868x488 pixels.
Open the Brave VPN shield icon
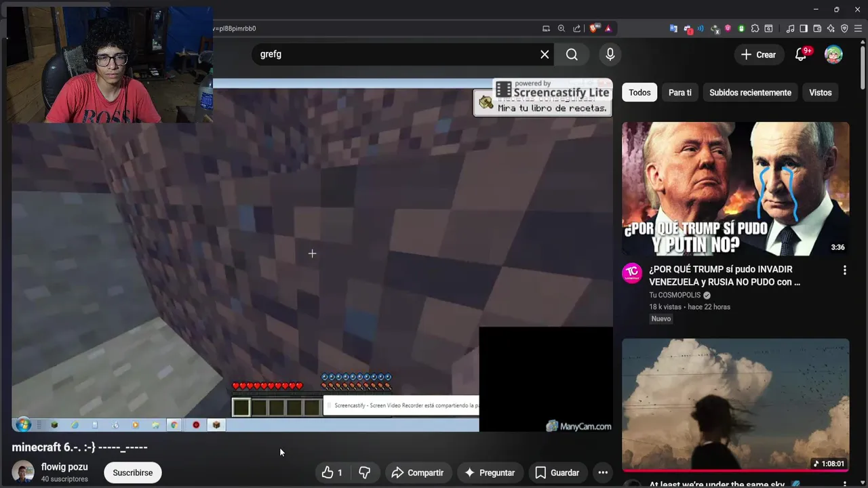pos(844,28)
